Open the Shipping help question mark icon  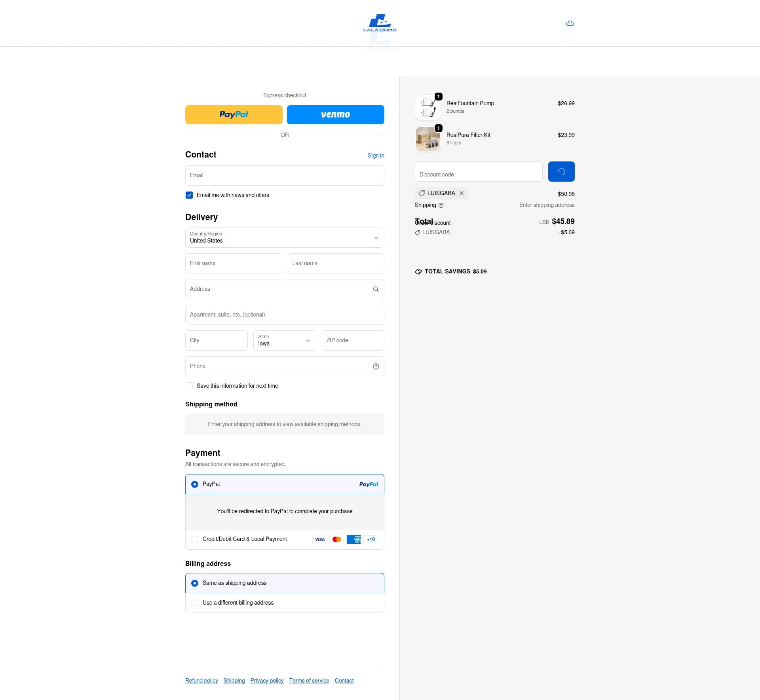(x=442, y=205)
